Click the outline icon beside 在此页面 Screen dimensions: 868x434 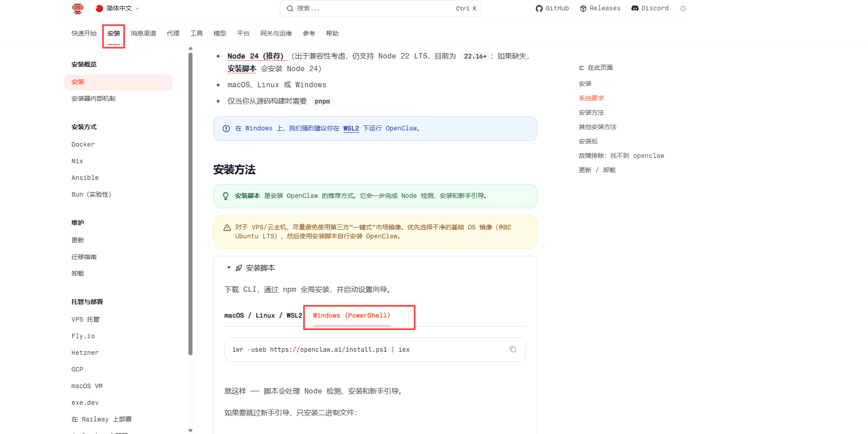(580, 67)
